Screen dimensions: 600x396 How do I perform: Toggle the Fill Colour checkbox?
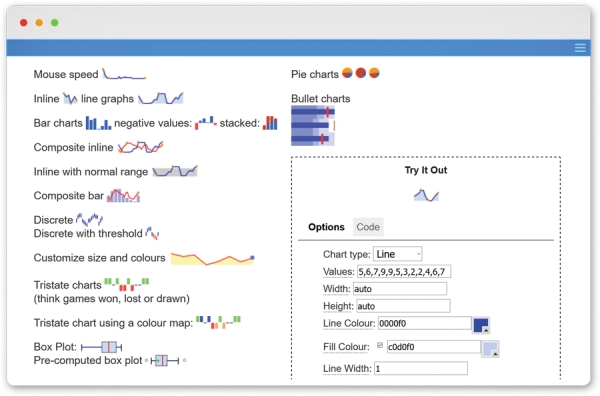click(380, 345)
